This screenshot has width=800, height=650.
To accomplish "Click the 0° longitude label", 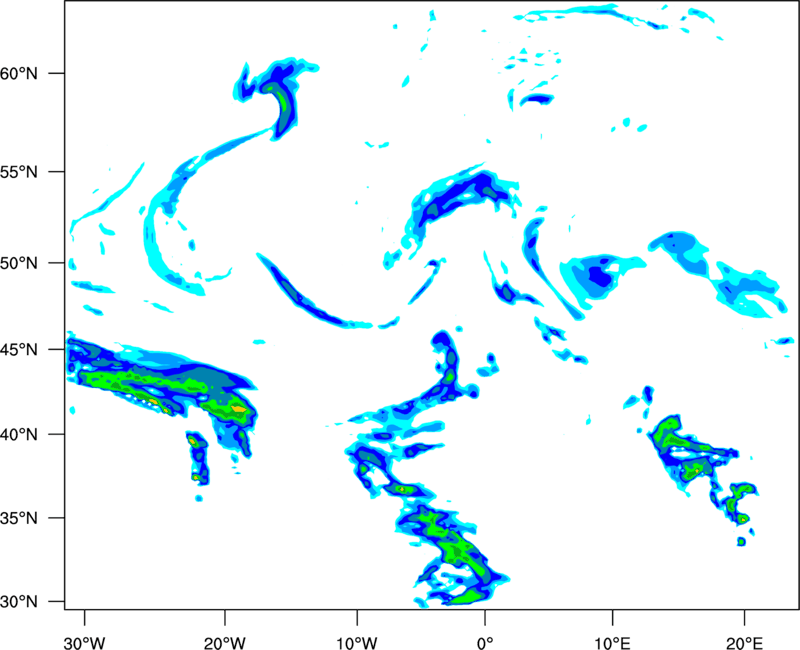I will click(x=485, y=643).
